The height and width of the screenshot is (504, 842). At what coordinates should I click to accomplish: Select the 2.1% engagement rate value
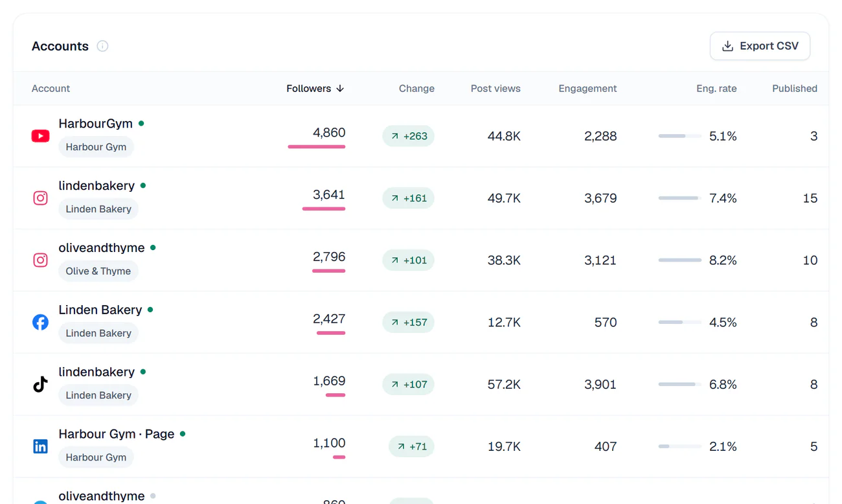pyautogui.click(x=723, y=447)
